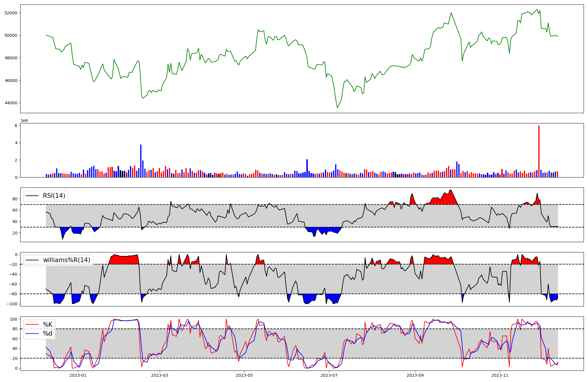Click the price line's lowest point near 43500
This screenshot has width=588, height=382.
(x=337, y=108)
